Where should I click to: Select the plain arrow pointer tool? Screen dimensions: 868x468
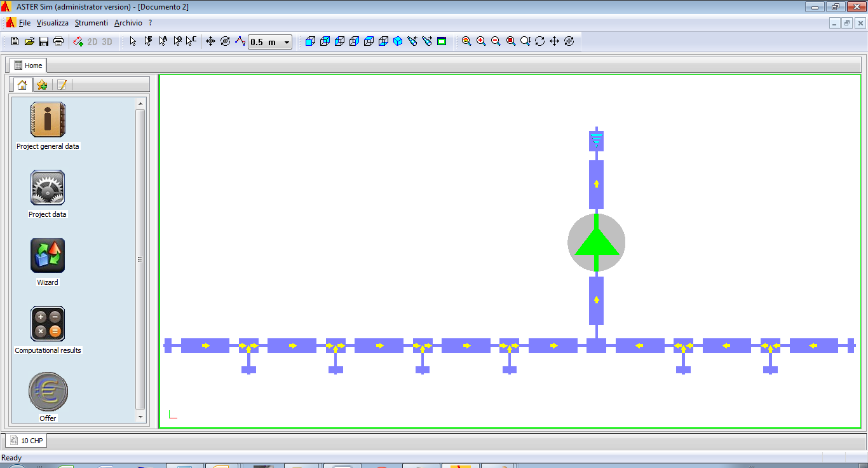coord(133,41)
